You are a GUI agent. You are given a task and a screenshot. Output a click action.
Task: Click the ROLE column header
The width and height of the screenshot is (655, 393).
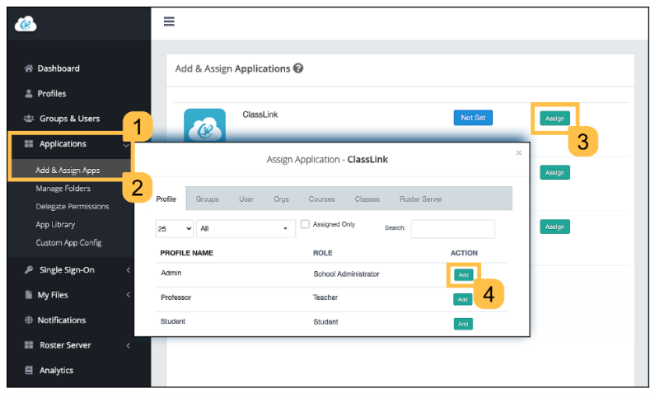[x=323, y=253]
